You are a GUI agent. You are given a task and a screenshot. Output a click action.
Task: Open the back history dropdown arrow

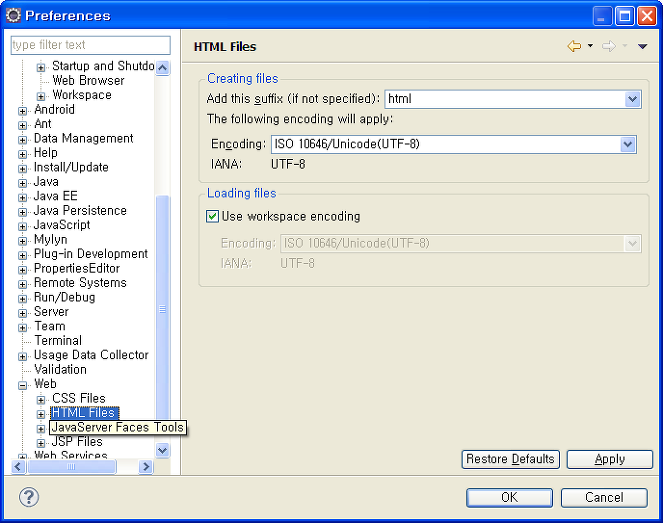pyautogui.click(x=590, y=46)
